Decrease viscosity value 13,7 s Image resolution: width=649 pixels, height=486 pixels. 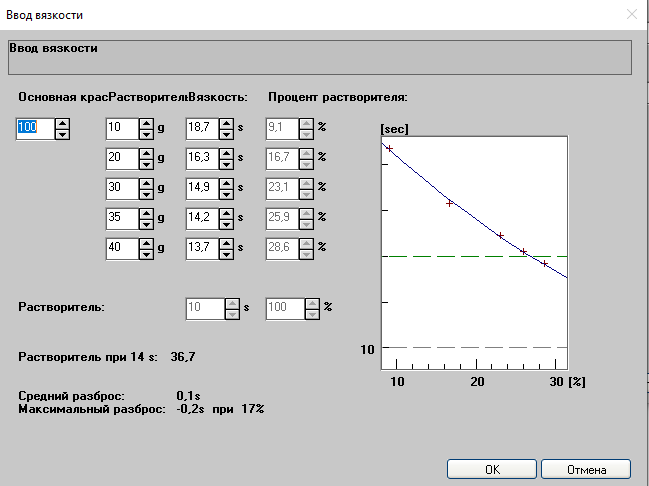tap(226, 254)
